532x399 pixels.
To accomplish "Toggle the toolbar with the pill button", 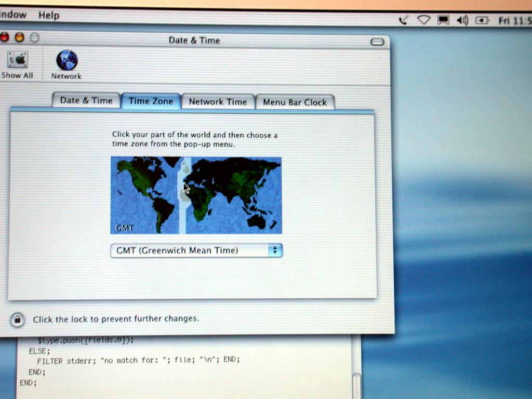I will point(377,42).
